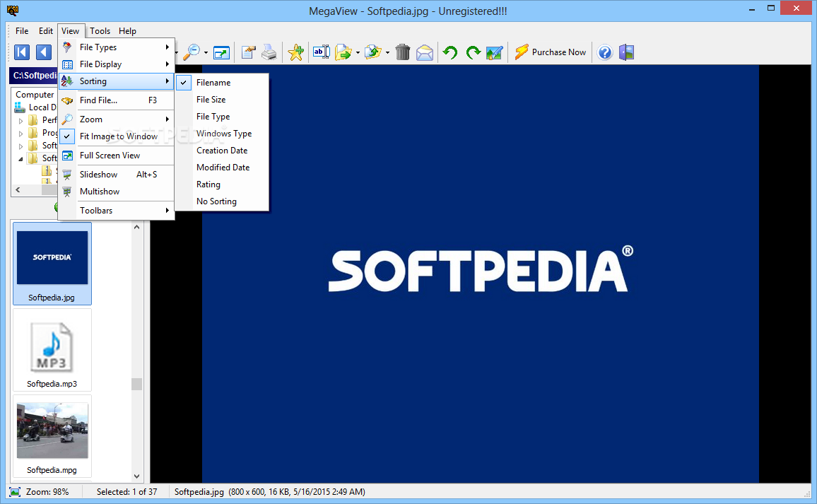Click the copy to folder icon

[373, 52]
